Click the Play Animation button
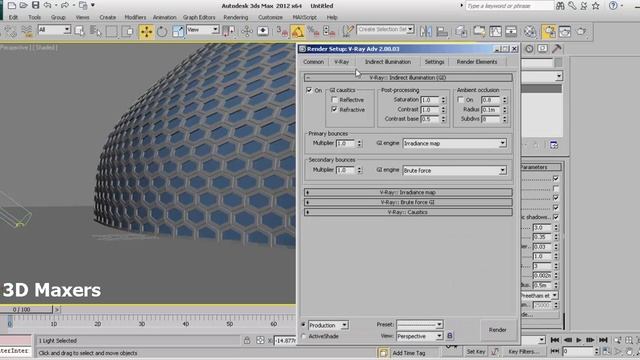The width and height of the screenshot is (640, 360). [579, 340]
